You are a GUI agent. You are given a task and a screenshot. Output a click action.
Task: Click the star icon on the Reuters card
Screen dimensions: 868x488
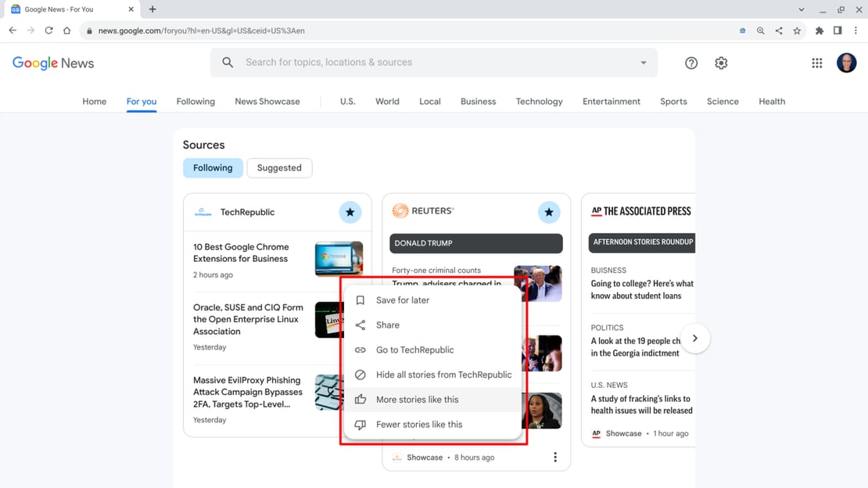click(549, 211)
